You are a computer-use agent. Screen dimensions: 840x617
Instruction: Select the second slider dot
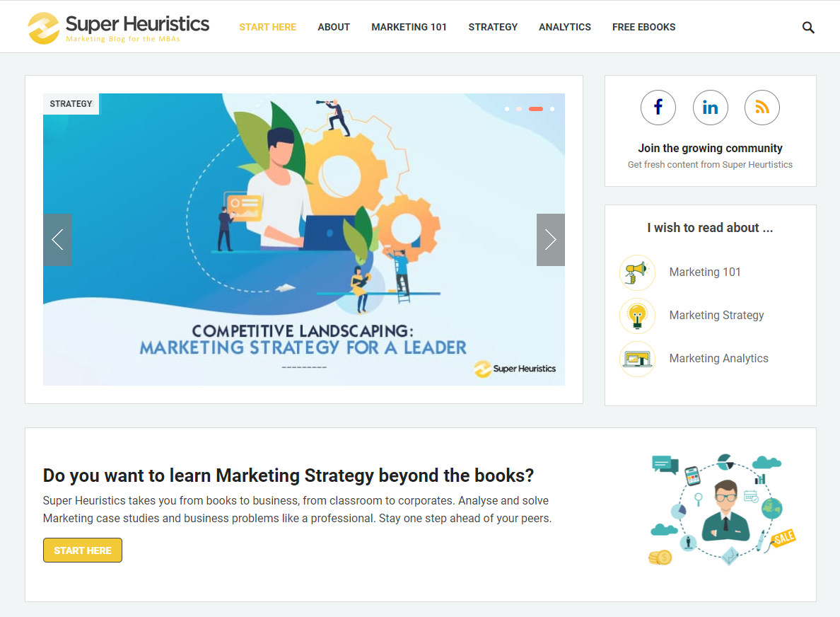tap(518, 109)
